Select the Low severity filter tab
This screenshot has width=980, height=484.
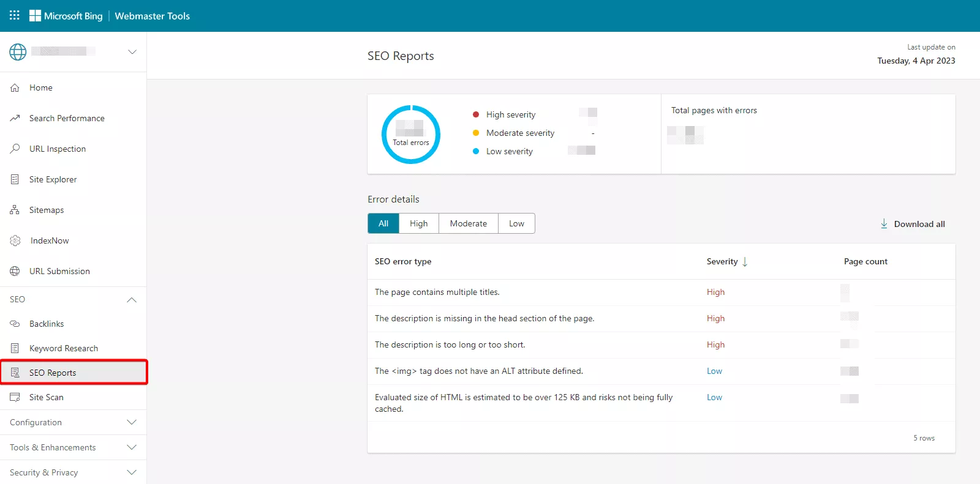click(x=516, y=223)
